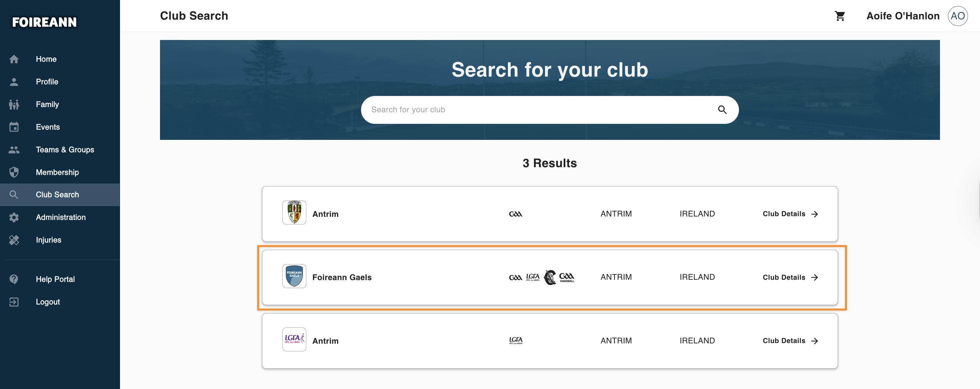Open Club Details for Foireann Gaels
This screenshot has height=389, width=980.
[x=790, y=277]
